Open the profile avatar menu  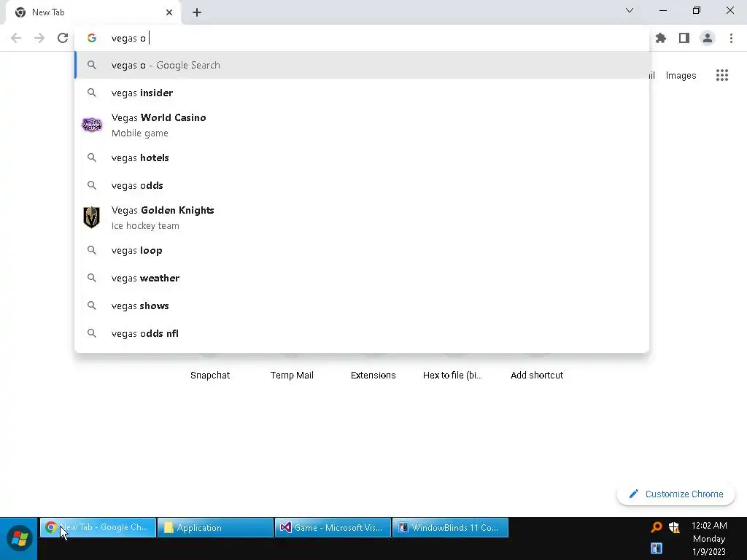click(x=708, y=38)
